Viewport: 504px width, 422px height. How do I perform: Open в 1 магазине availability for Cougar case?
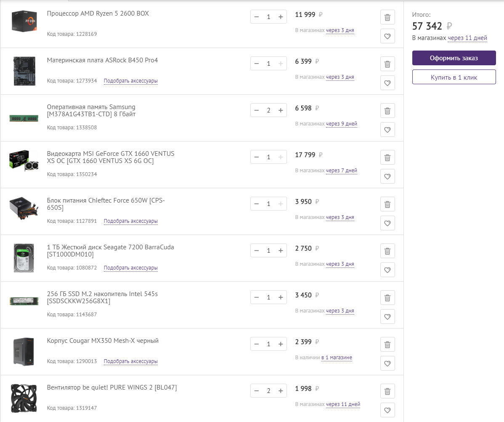click(337, 358)
